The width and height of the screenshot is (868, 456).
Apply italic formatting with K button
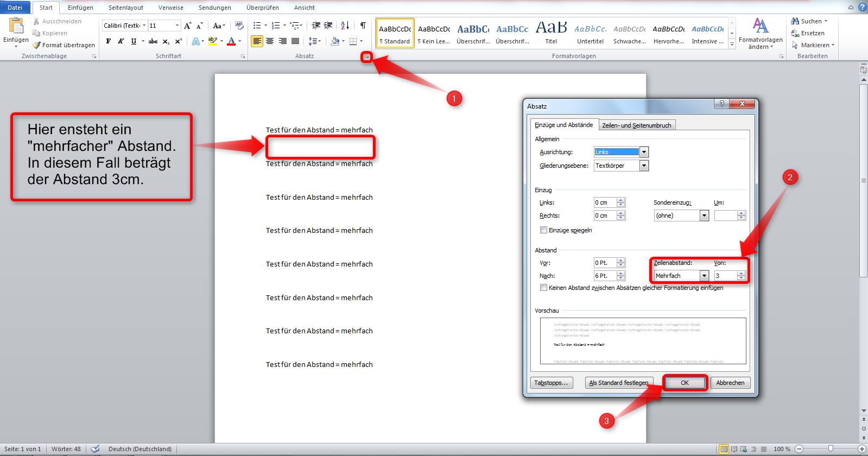121,41
